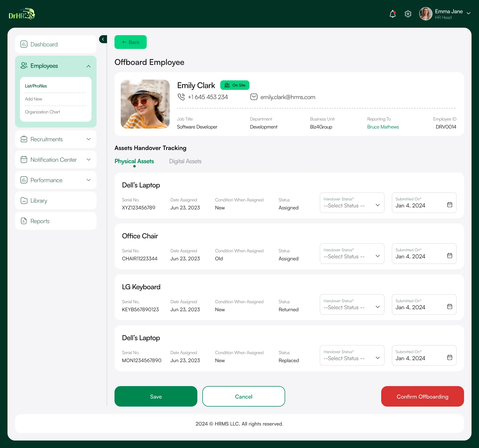Image resolution: width=479 pixels, height=448 pixels.
Task: Select Add New in the Employees submenu
Action: [x=33, y=99]
